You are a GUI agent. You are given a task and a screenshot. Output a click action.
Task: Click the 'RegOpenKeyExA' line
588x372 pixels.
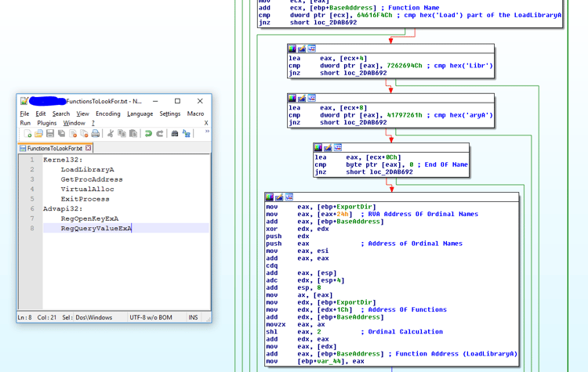pos(89,219)
